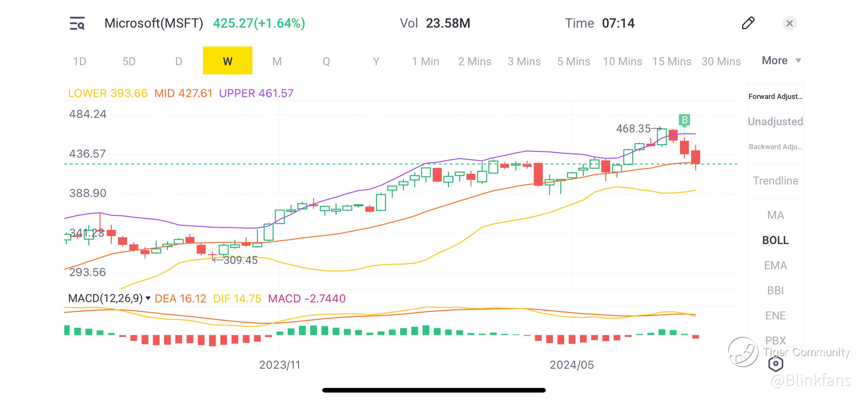
Task: Select the monthly M timeframe tab
Action: click(x=277, y=61)
